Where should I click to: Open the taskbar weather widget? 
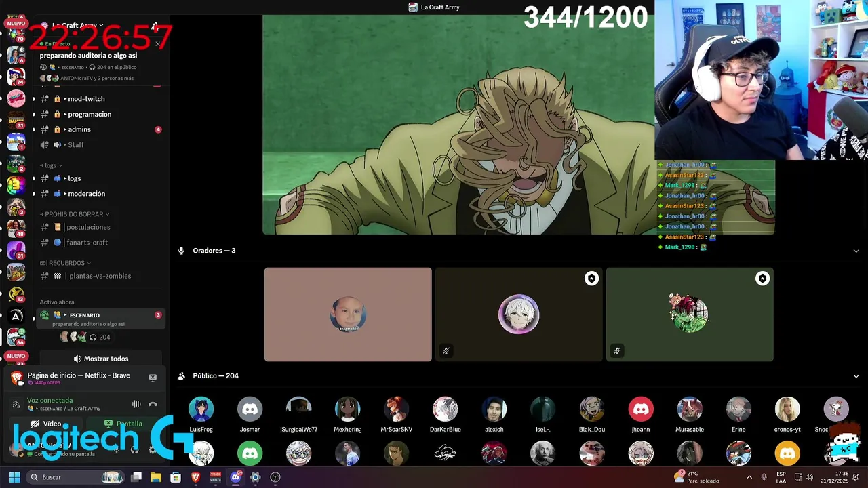tap(697, 477)
